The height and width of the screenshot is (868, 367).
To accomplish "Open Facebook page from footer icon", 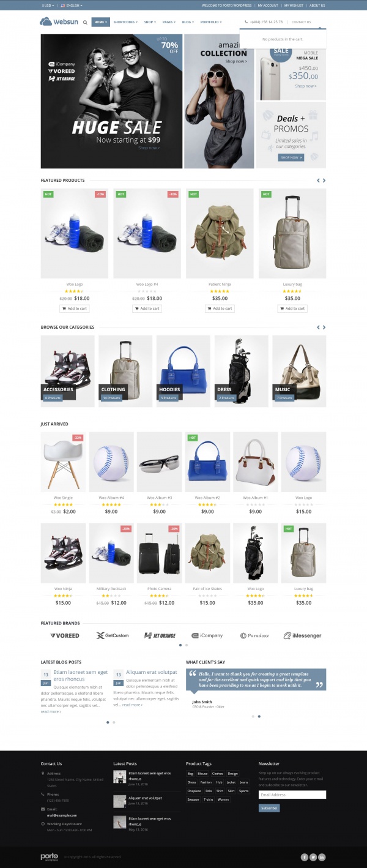I will click(x=305, y=857).
